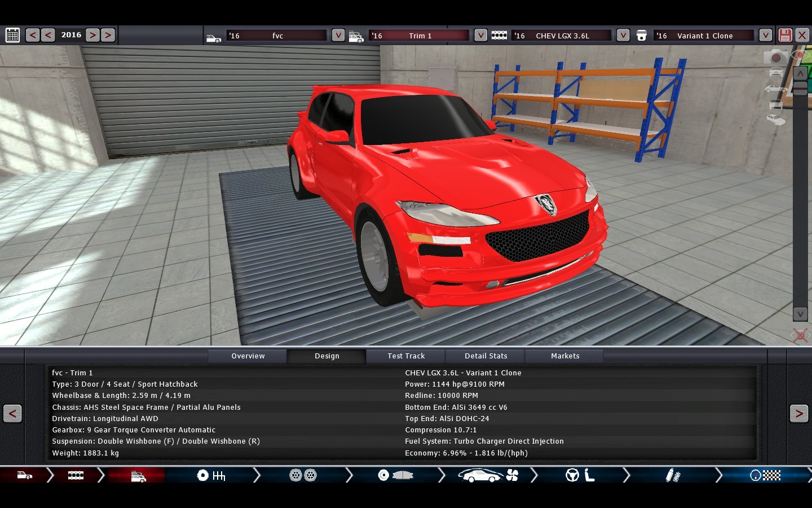Open the Markets tab
The image size is (812, 508).
tap(565, 356)
